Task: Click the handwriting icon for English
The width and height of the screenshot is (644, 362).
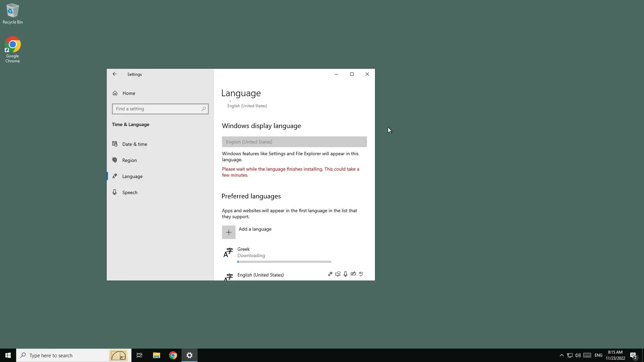Action: tap(353, 274)
